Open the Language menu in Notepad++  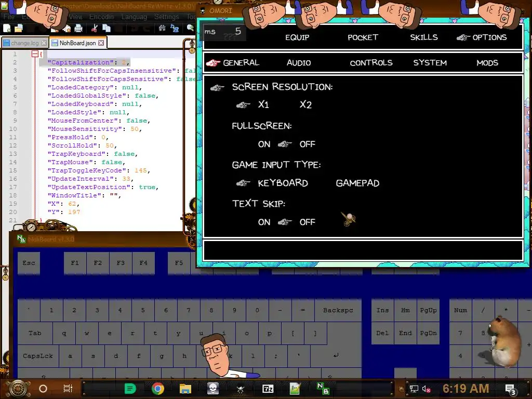coord(134,17)
